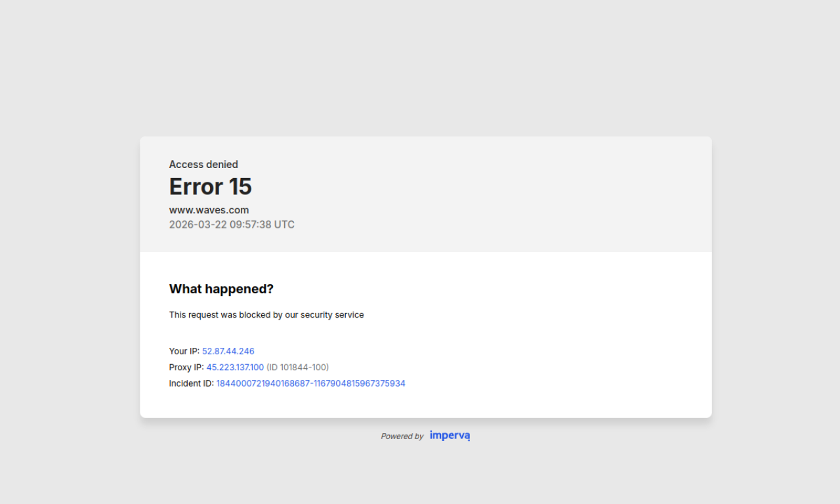This screenshot has height=504, width=840.
Task: Click the ID 101844-100 text
Action: coord(298,367)
